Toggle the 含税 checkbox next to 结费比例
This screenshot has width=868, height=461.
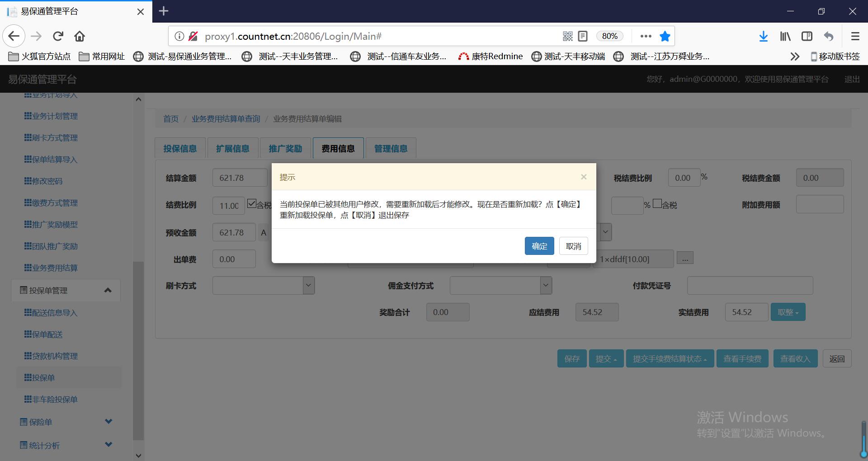pyautogui.click(x=252, y=204)
